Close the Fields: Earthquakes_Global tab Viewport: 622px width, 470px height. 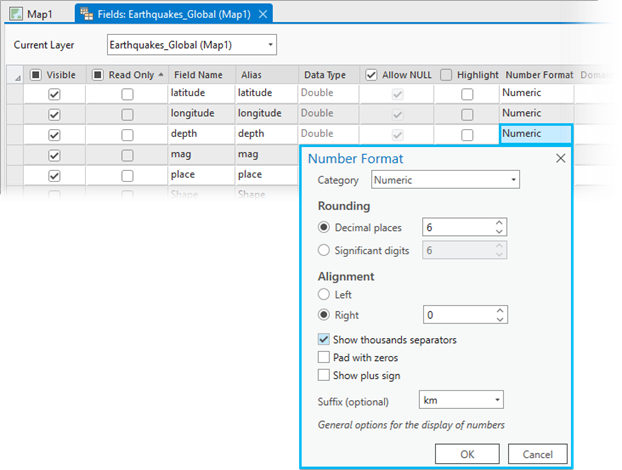pos(262,14)
